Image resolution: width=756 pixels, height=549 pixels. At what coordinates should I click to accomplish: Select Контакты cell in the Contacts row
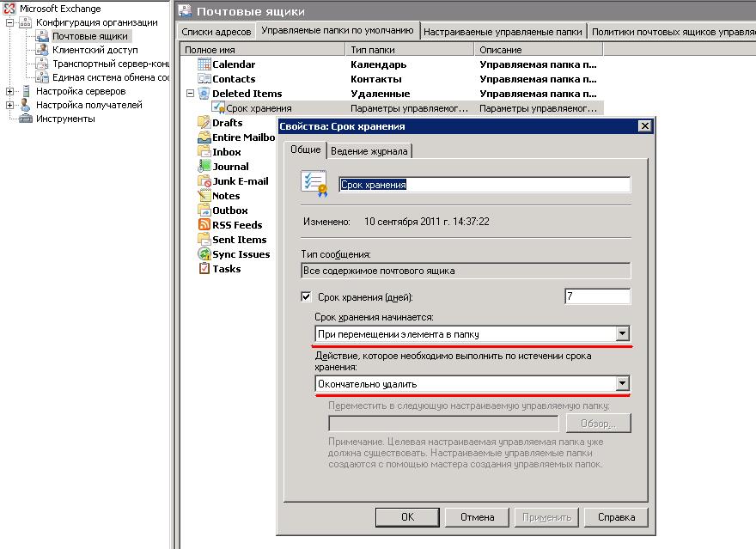click(x=376, y=79)
